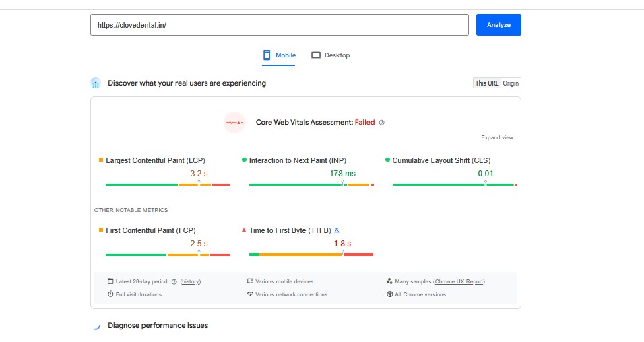Click the red triangle TTFB status marker
Screen dimensions: 644x342
coord(244,230)
